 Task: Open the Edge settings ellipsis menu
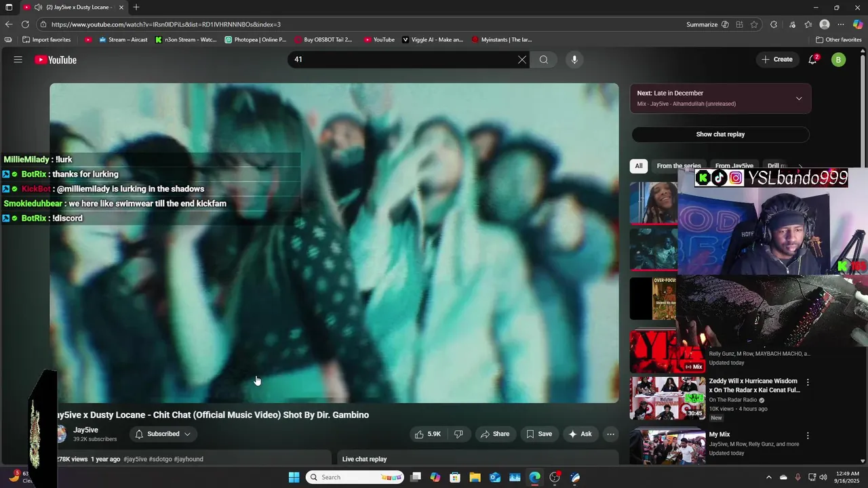click(x=841, y=24)
